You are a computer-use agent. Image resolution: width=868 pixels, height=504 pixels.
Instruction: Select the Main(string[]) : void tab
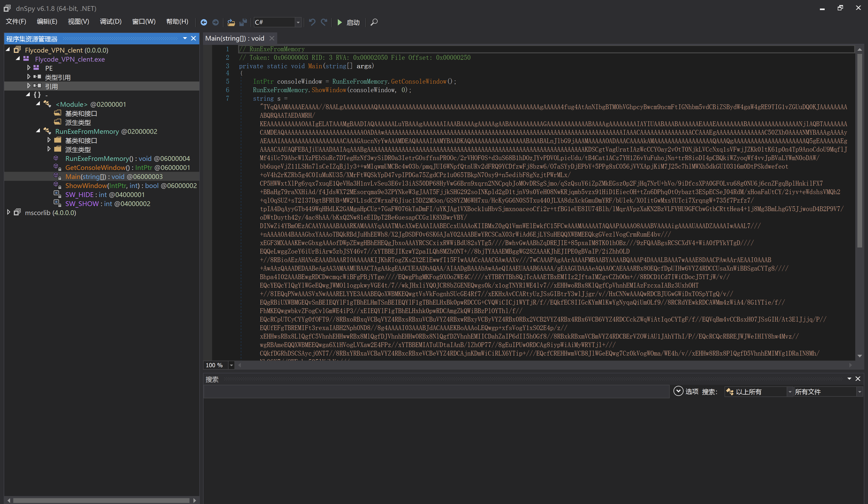coord(235,38)
